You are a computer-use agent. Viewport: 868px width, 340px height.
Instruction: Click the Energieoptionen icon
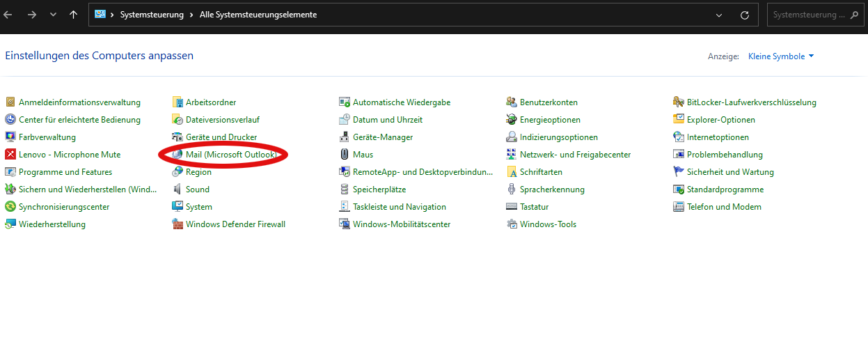[512, 120]
